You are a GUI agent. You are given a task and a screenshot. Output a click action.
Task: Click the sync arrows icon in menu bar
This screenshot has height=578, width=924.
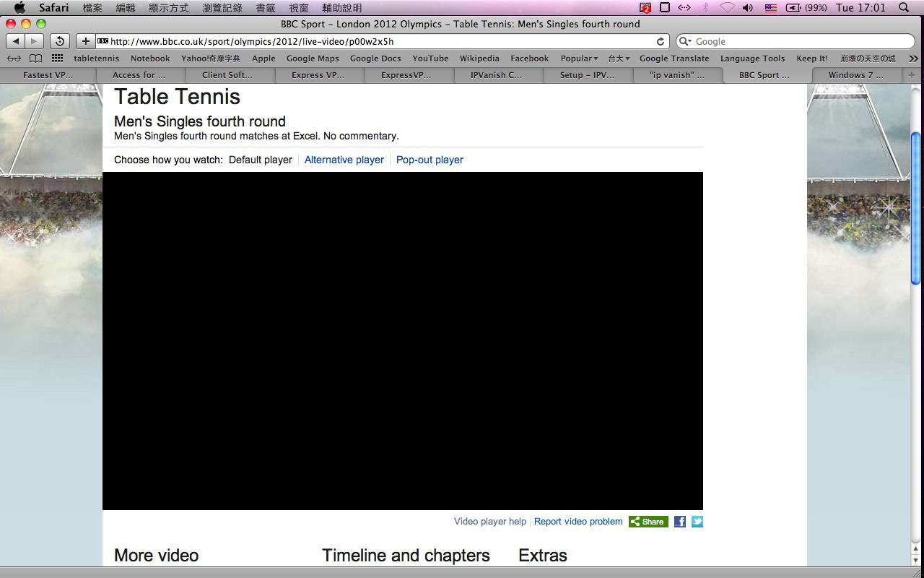coord(684,8)
